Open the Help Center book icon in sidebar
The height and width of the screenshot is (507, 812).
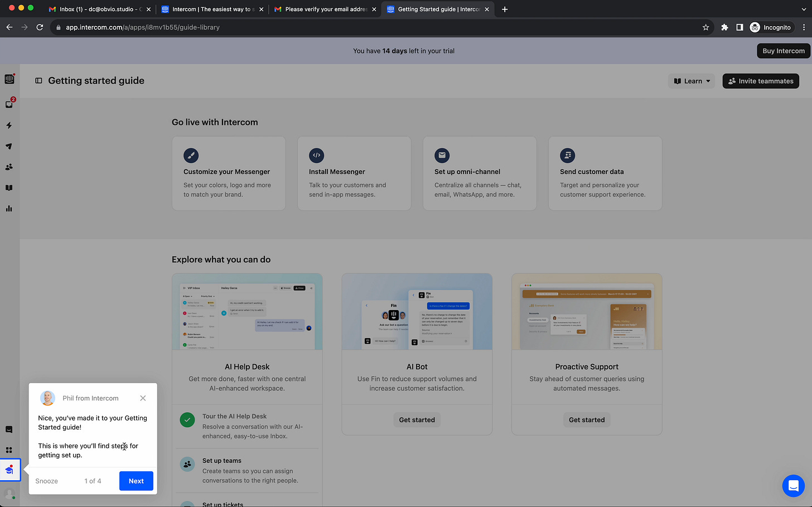[x=9, y=188]
